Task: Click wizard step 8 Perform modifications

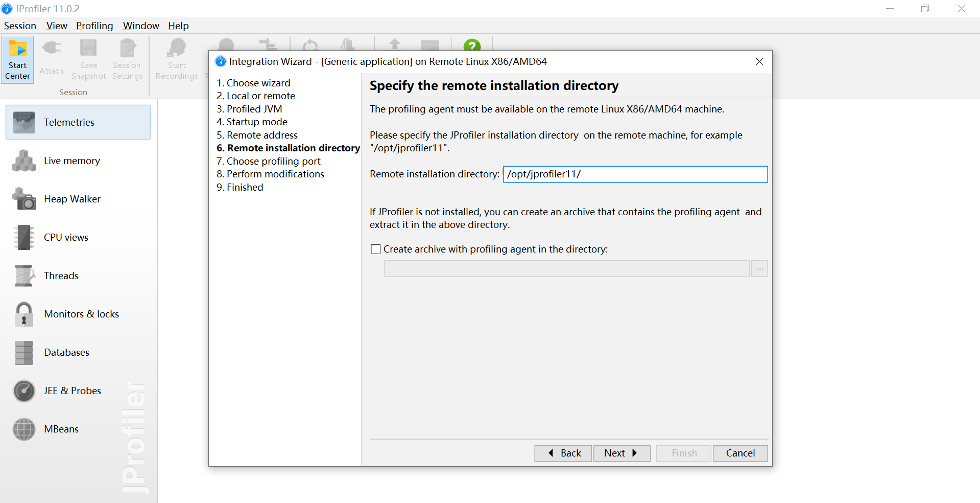Action: click(270, 174)
